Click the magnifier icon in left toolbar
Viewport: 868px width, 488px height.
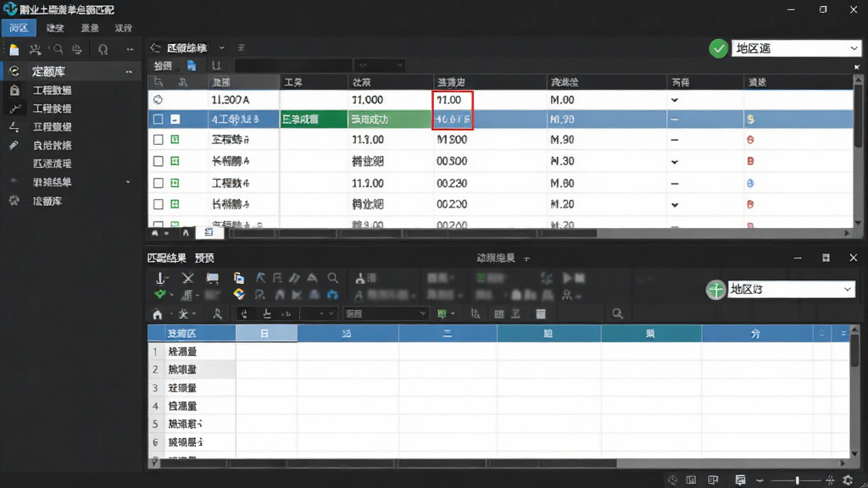(x=58, y=50)
